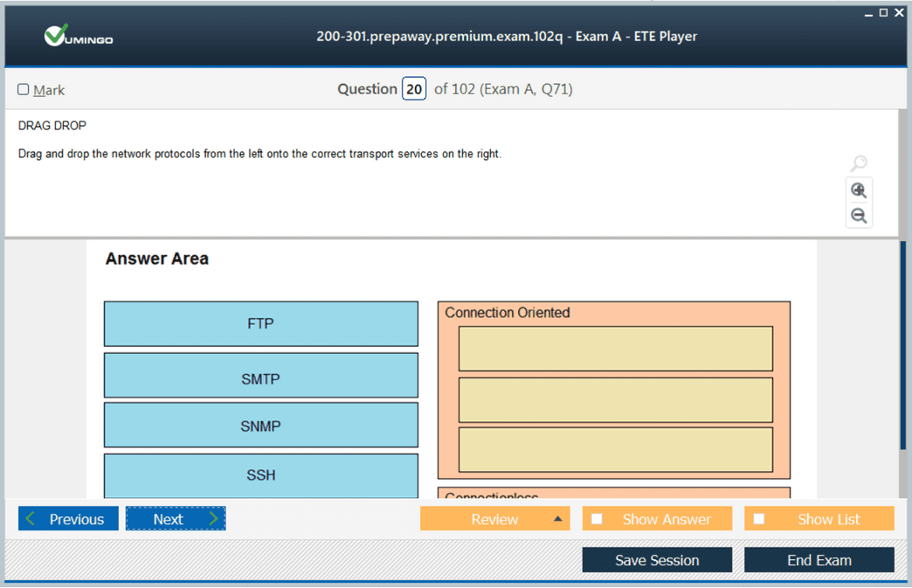Click the zoom in magnifier icon

pyautogui.click(x=859, y=190)
